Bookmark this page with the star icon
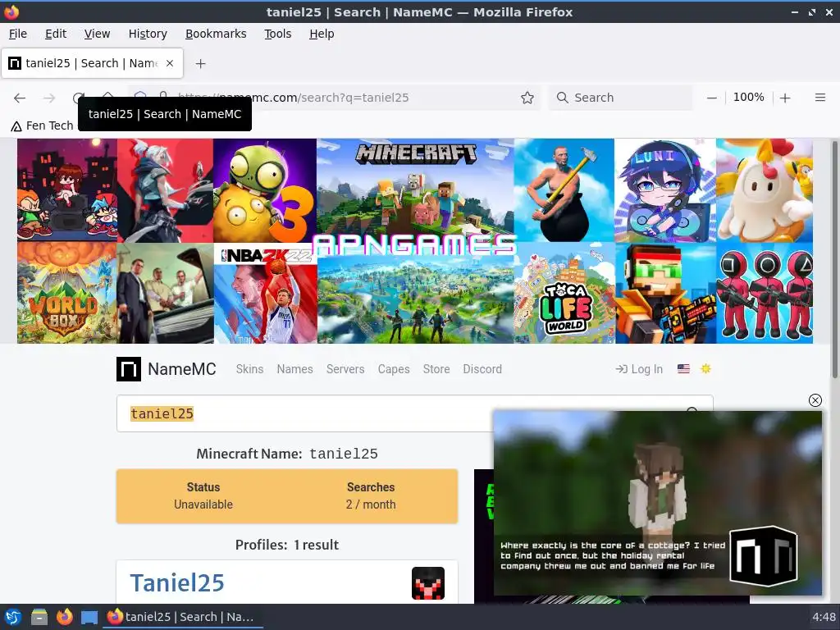The height and width of the screenshot is (630, 840). click(527, 98)
